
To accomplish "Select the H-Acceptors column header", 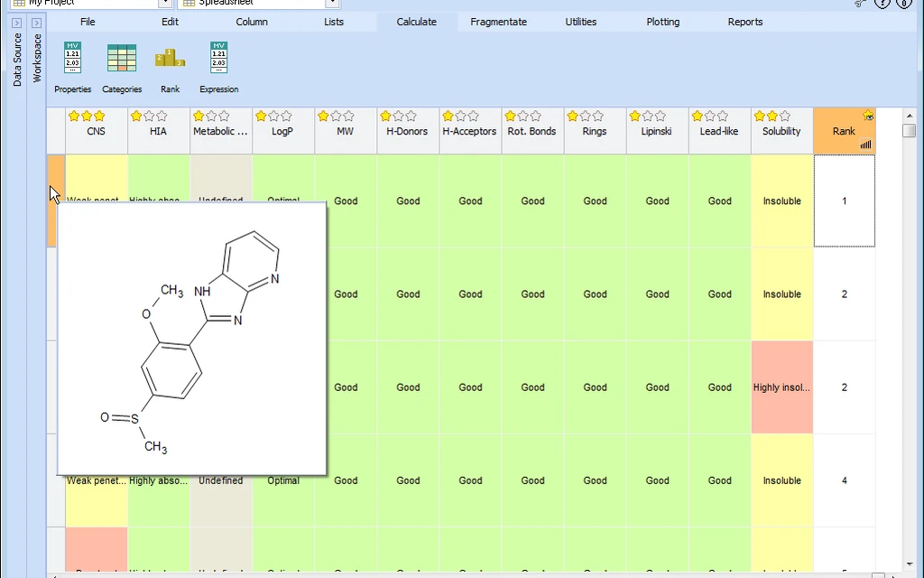I will pos(469,131).
